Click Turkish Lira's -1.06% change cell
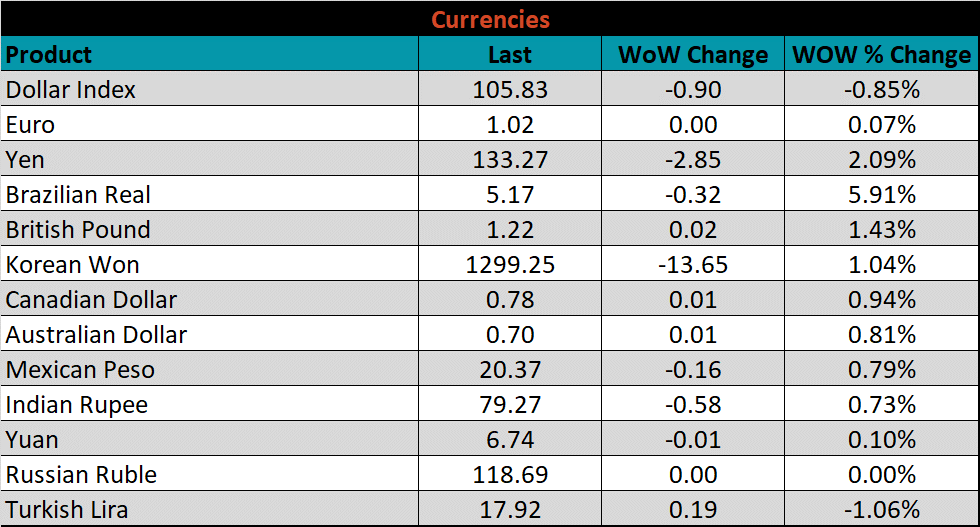The image size is (980, 527). (x=881, y=510)
